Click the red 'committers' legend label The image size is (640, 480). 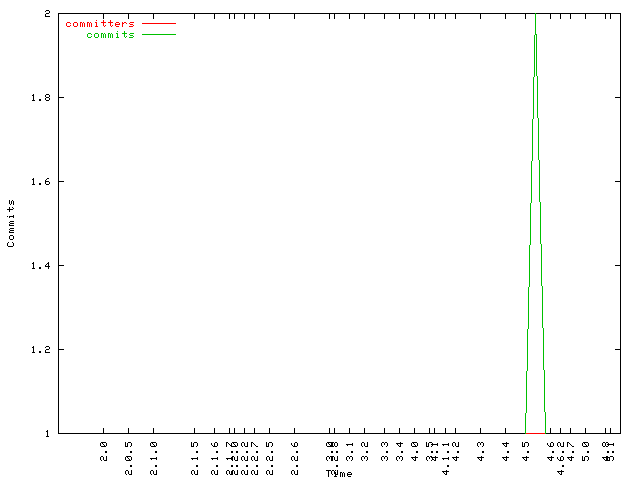(99, 23)
